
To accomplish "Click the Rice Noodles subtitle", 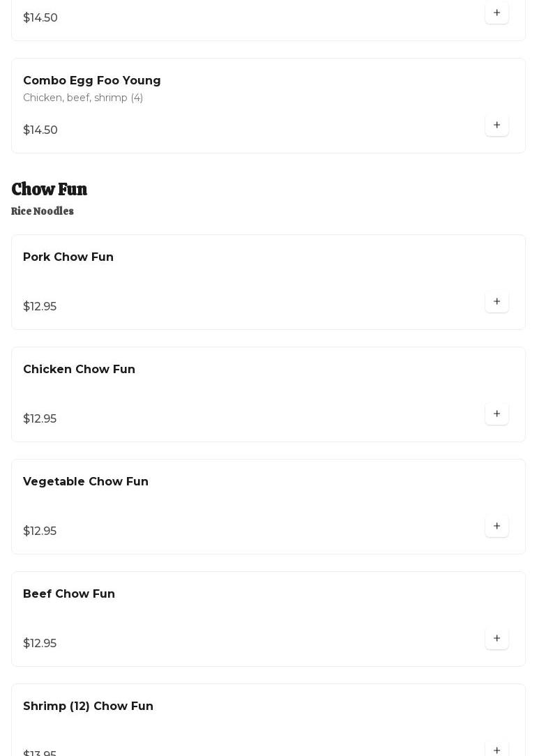I will pos(43,211).
